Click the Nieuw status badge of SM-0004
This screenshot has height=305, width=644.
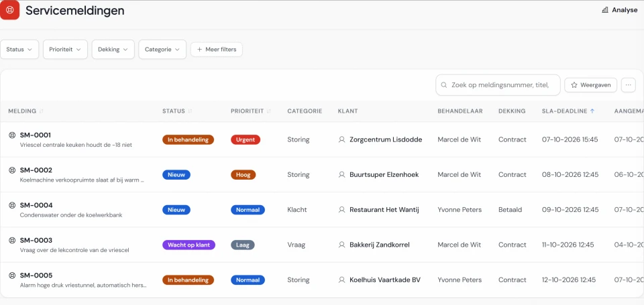[x=176, y=210]
